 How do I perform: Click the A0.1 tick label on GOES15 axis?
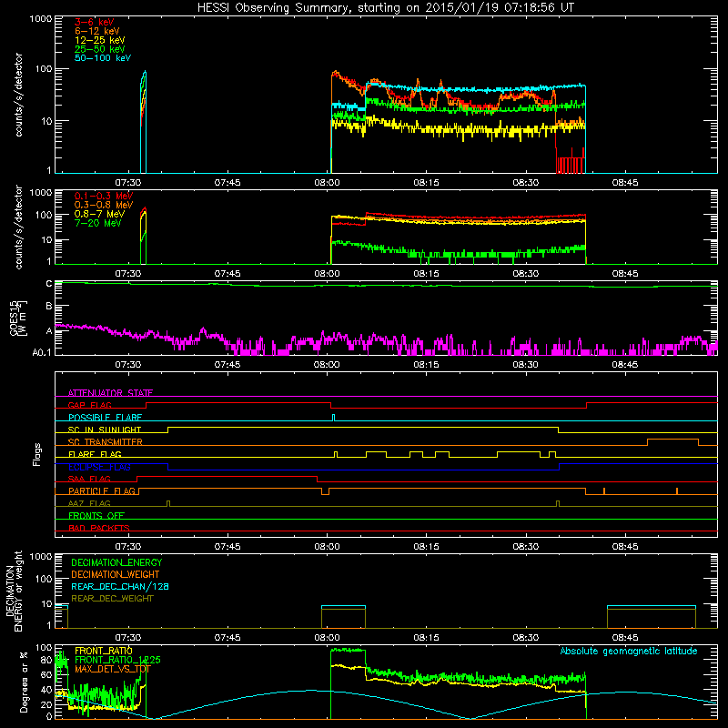click(42, 353)
